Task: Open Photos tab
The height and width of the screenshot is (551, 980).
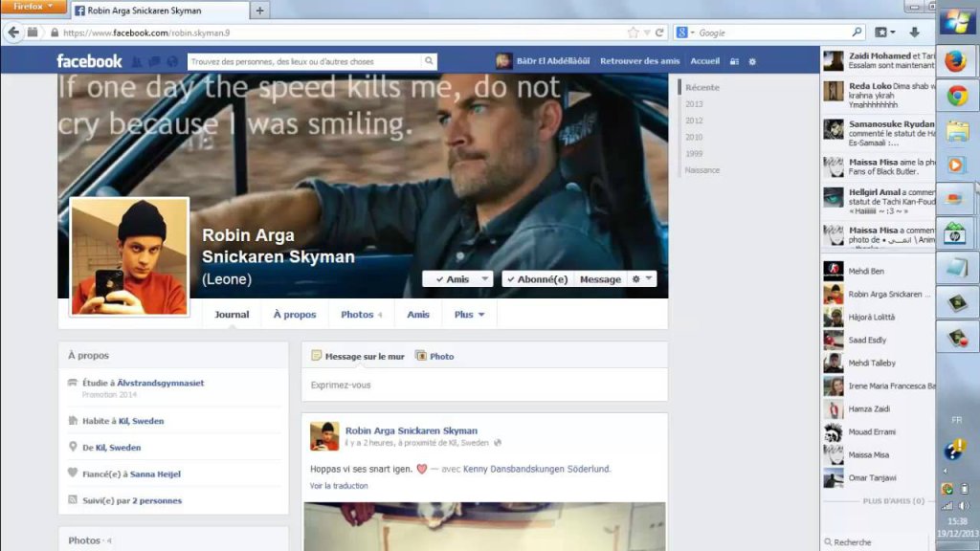Action: pyautogui.click(x=361, y=314)
